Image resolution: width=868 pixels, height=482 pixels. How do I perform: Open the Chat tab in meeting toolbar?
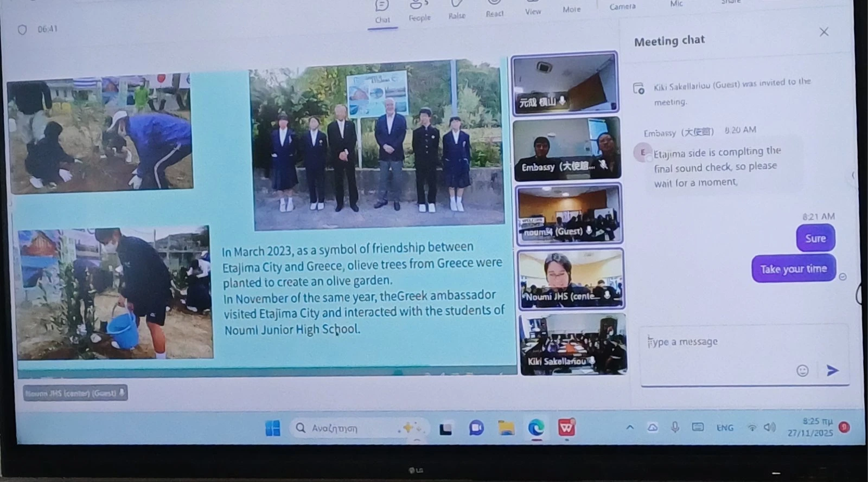tap(382, 12)
